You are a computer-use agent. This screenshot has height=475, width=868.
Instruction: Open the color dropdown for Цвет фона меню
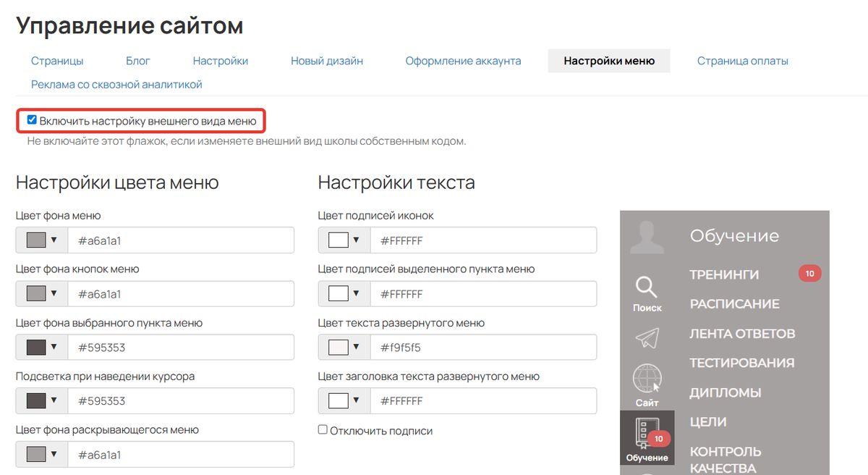[x=42, y=240]
